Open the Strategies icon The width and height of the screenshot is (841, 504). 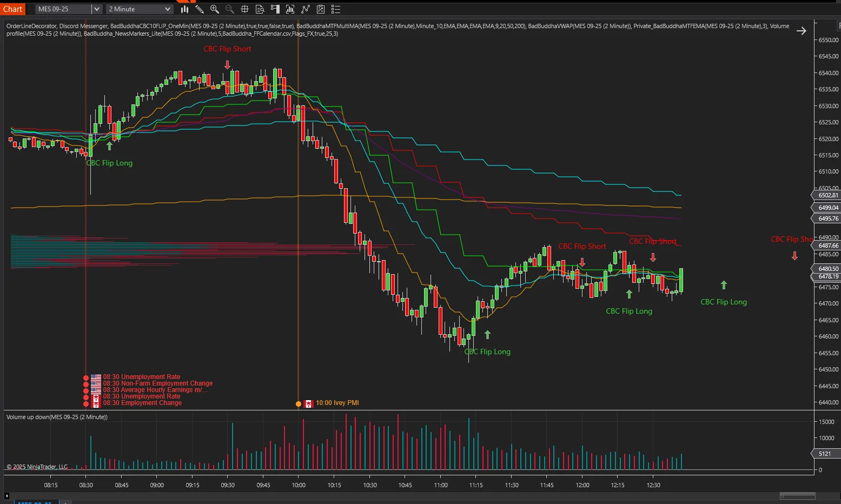(x=321, y=9)
